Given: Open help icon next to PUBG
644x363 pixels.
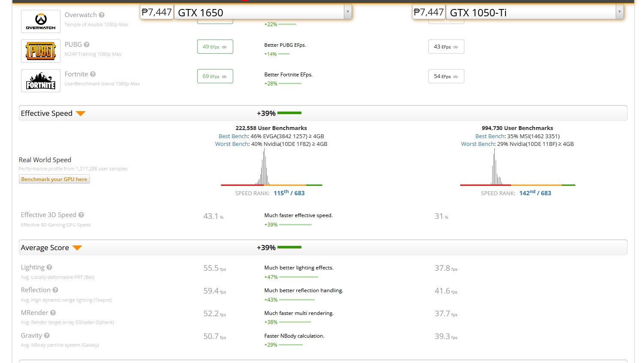Looking at the screenshot, I should [87, 45].
